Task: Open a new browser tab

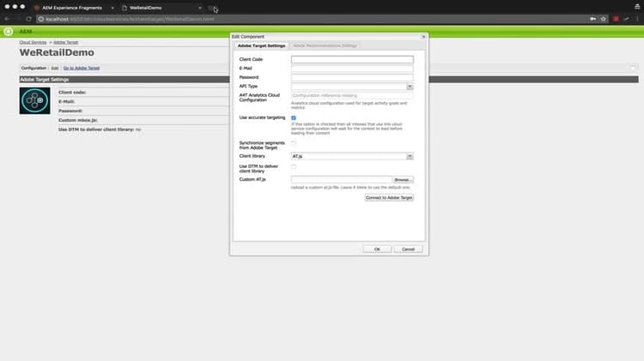Action: pyautogui.click(x=211, y=8)
